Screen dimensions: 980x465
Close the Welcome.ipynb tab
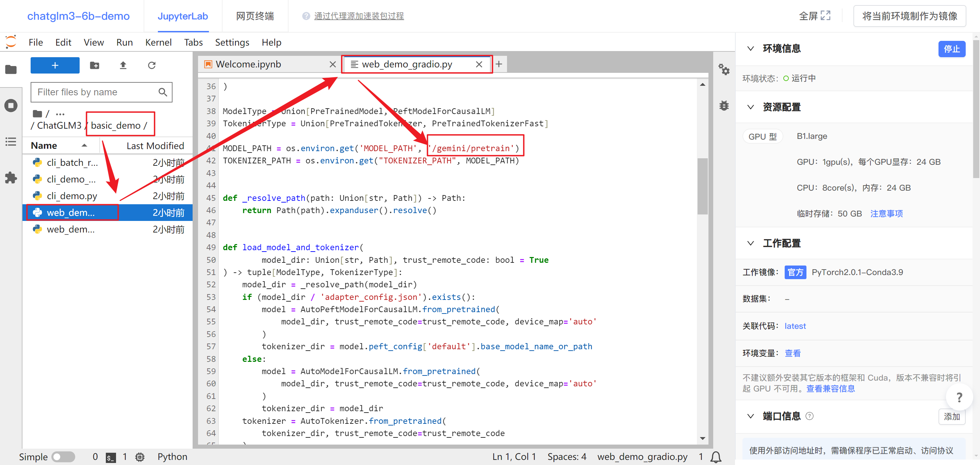pos(332,64)
